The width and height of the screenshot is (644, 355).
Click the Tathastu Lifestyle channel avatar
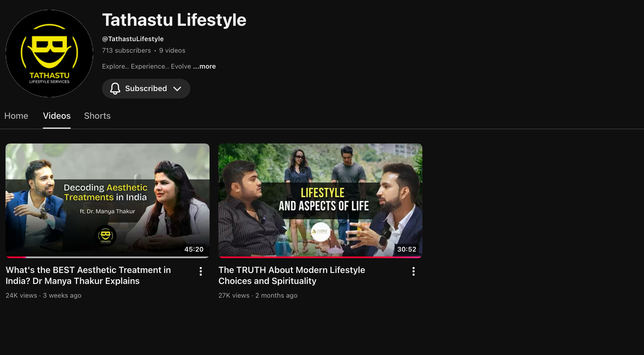pos(49,53)
